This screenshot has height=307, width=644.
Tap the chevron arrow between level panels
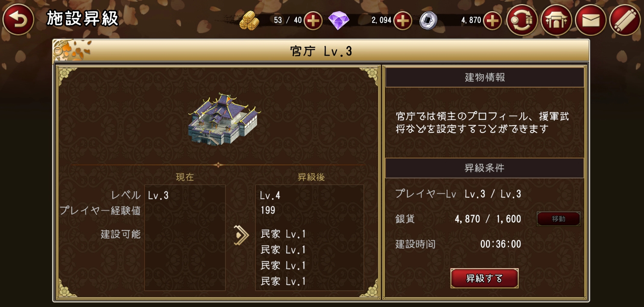point(241,235)
